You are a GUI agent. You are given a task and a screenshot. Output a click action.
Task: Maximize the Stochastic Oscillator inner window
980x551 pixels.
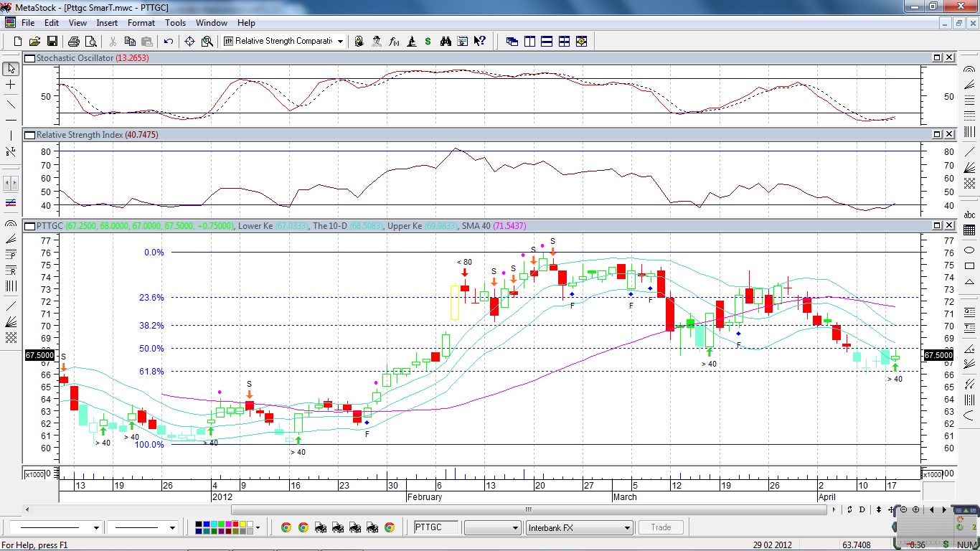pyautogui.click(x=937, y=57)
